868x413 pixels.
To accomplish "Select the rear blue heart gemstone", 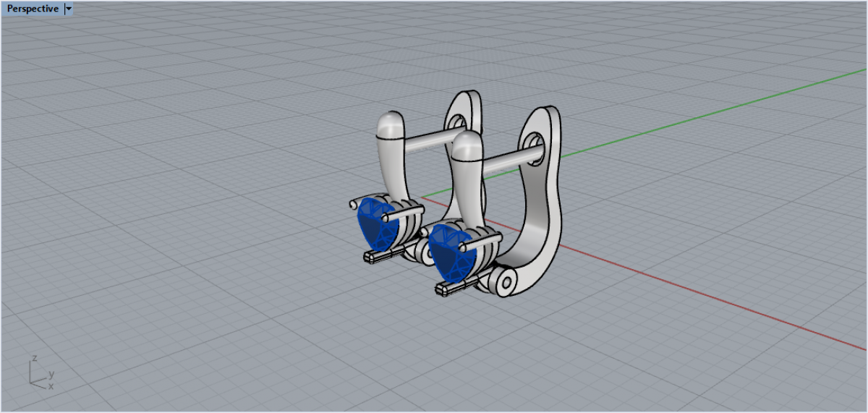I will coord(377,223).
